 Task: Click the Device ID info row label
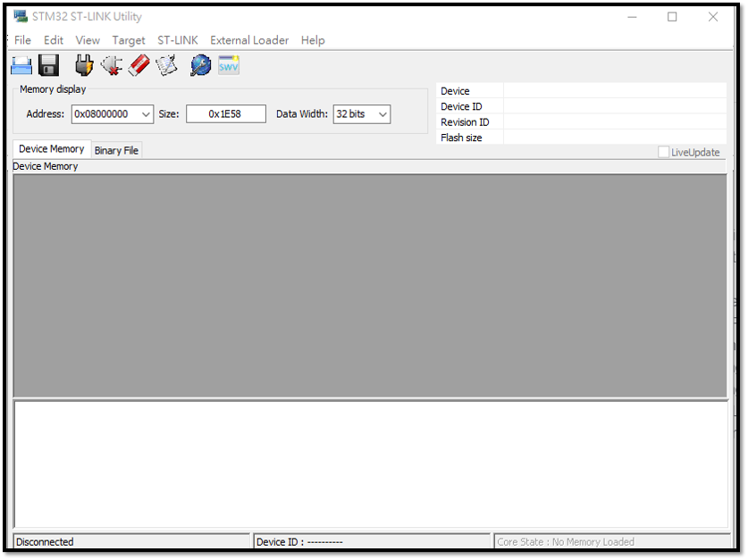click(x=461, y=107)
